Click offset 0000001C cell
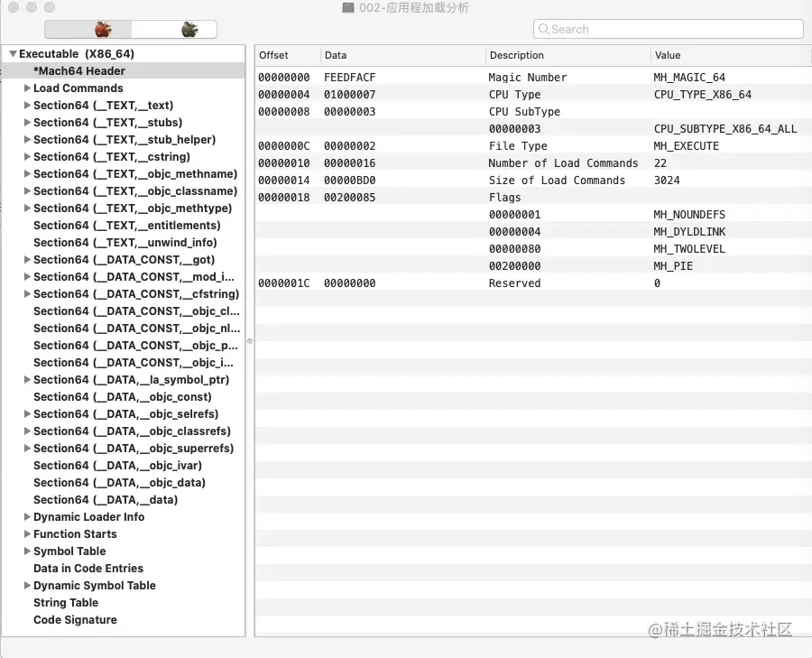The width and height of the screenshot is (812, 658). (284, 283)
